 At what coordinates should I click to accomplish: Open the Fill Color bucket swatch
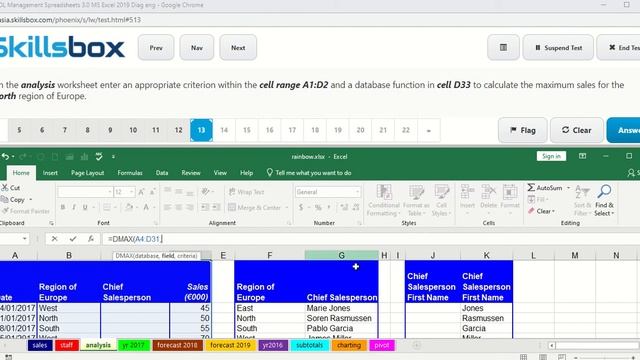129,207
